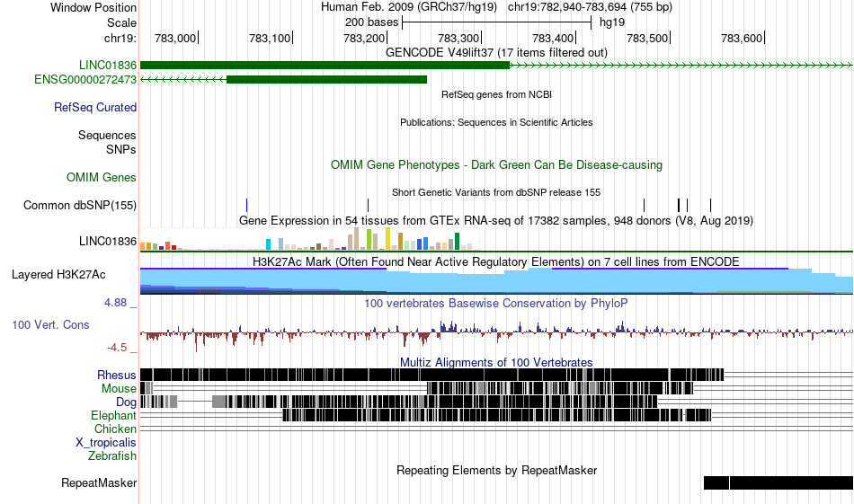Click the 783,000 ruler position

tap(175, 38)
